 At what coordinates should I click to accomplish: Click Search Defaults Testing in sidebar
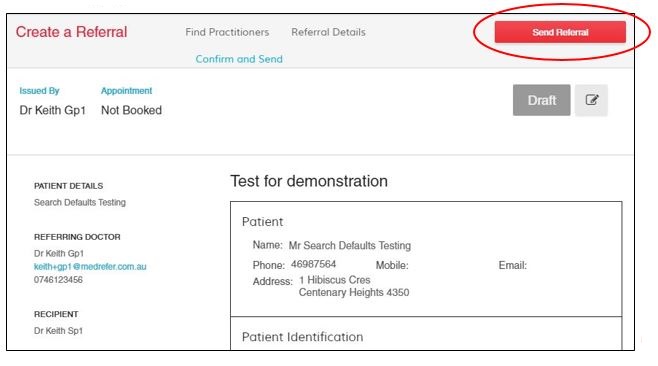[80, 202]
